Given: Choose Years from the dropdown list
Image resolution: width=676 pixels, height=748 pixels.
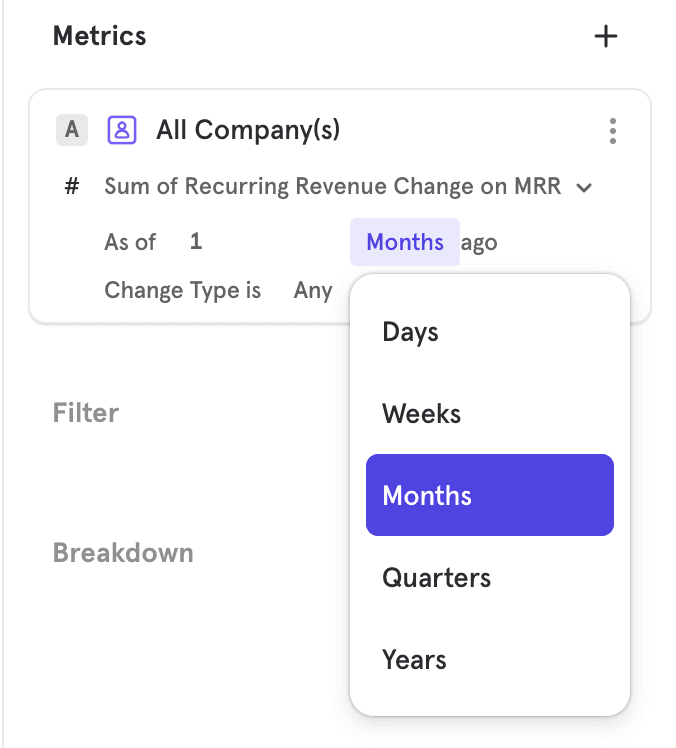Looking at the screenshot, I should pyautogui.click(x=414, y=660).
